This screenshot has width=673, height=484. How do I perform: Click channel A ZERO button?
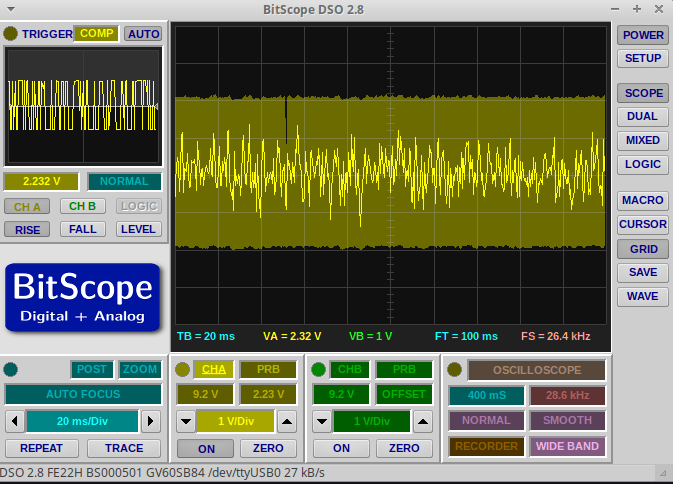point(268,448)
